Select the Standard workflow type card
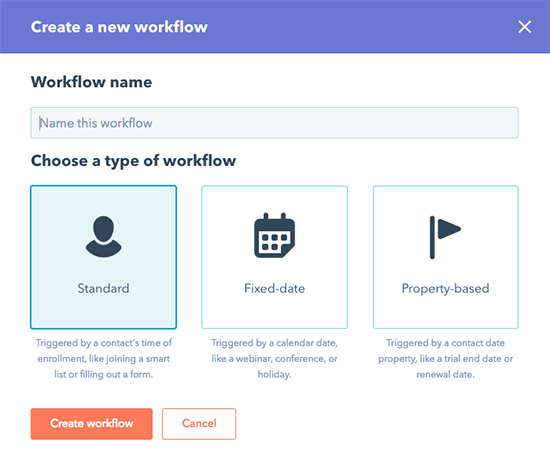550x457 pixels. (x=103, y=257)
